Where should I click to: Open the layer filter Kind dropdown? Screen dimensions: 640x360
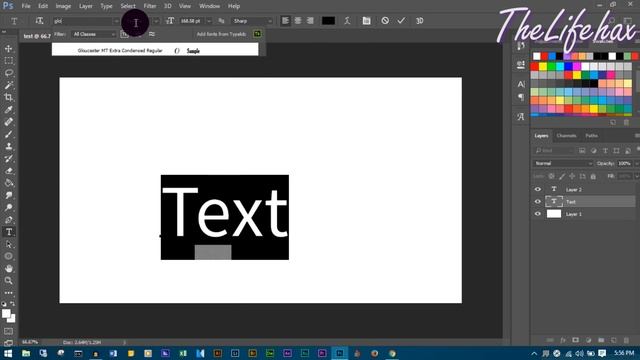pos(554,151)
